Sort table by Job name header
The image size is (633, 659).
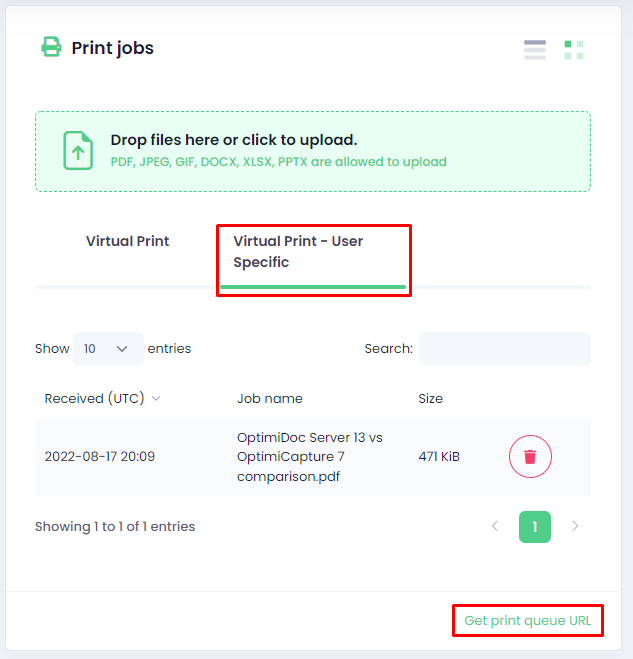pos(270,398)
